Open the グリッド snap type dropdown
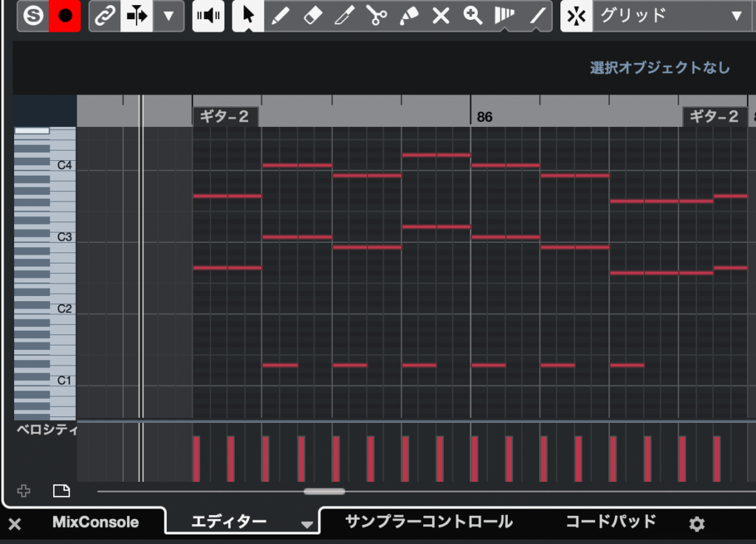This screenshot has width=756, height=544. [x=670, y=16]
